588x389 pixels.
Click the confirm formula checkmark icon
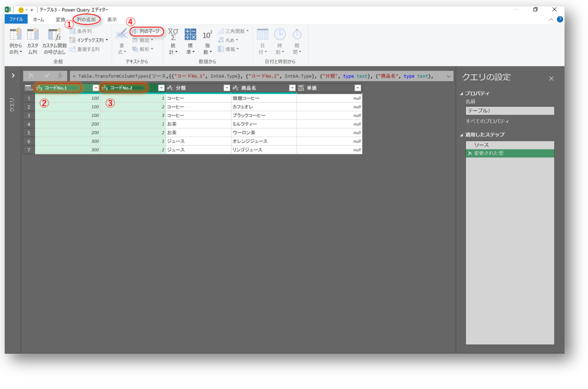(x=47, y=76)
